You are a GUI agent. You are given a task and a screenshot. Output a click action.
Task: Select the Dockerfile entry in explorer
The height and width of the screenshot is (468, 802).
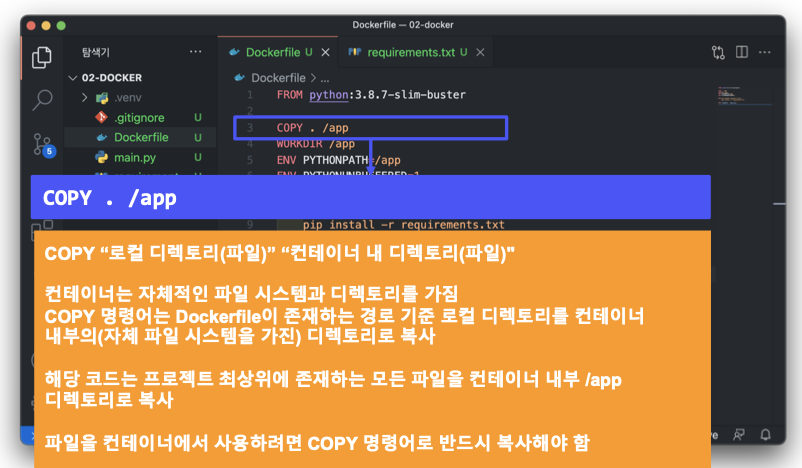point(141,137)
